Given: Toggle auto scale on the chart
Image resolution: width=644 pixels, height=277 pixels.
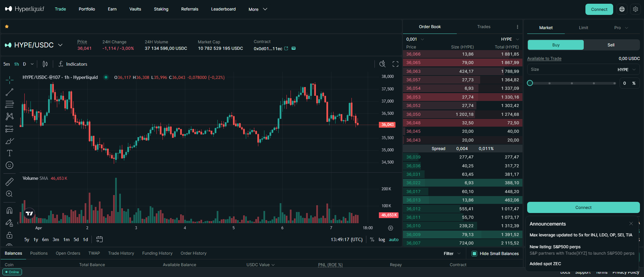Looking at the screenshot, I should click(x=394, y=239).
